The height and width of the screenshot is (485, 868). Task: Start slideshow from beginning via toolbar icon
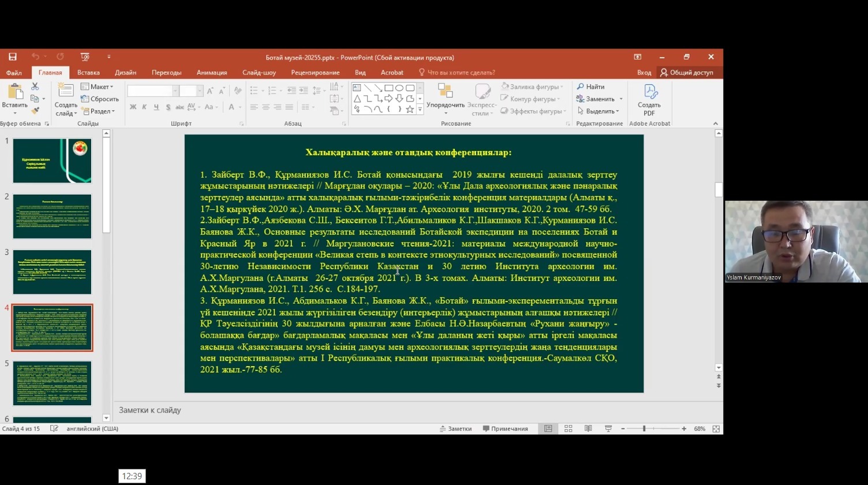(85, 57)
